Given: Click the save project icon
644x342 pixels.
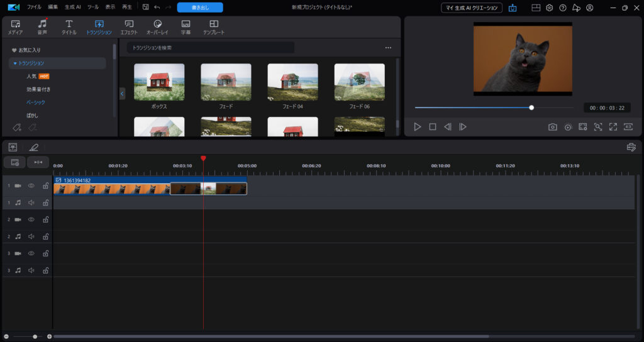Looking at the screenshot, I should [x=145, y=8].
